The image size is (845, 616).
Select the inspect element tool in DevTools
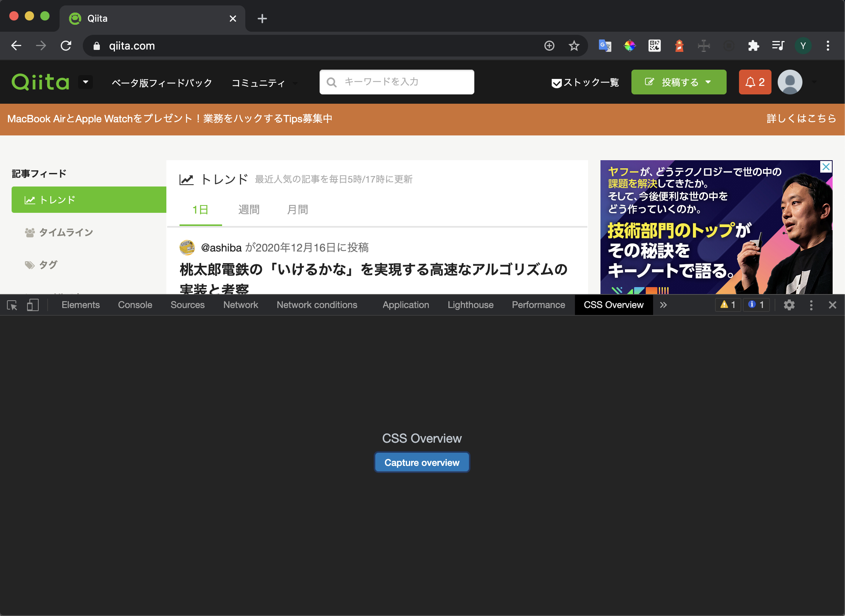(12, 305)
